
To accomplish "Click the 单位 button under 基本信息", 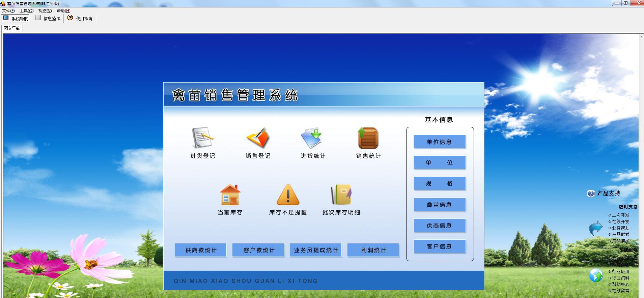I will click(440, 162).
